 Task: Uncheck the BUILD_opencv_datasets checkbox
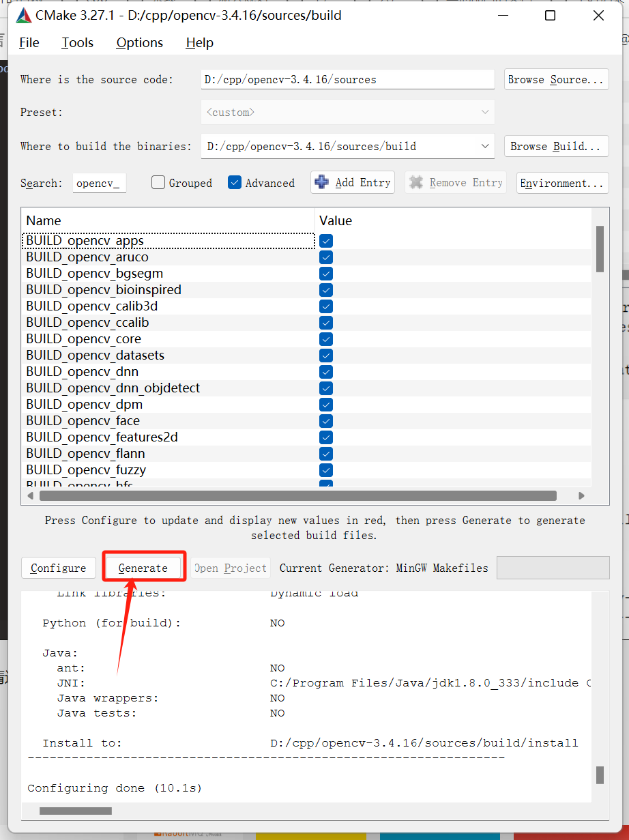coord(326,356)
